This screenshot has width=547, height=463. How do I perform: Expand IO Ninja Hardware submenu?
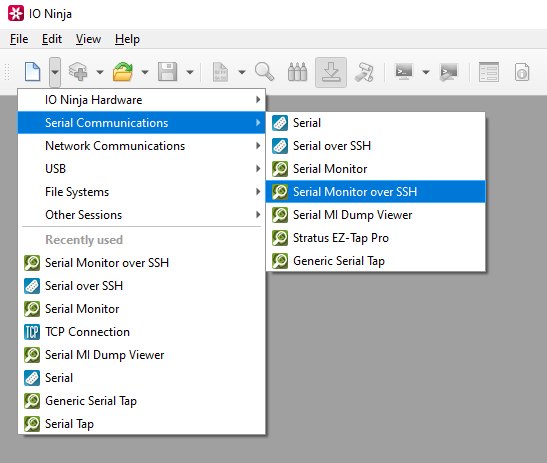point(142,100)
